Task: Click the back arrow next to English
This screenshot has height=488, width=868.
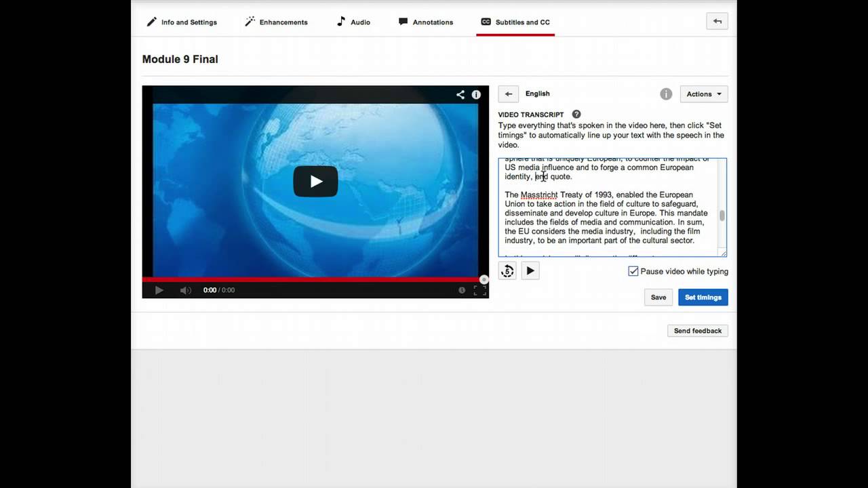Action: click(x=508, y=94)
